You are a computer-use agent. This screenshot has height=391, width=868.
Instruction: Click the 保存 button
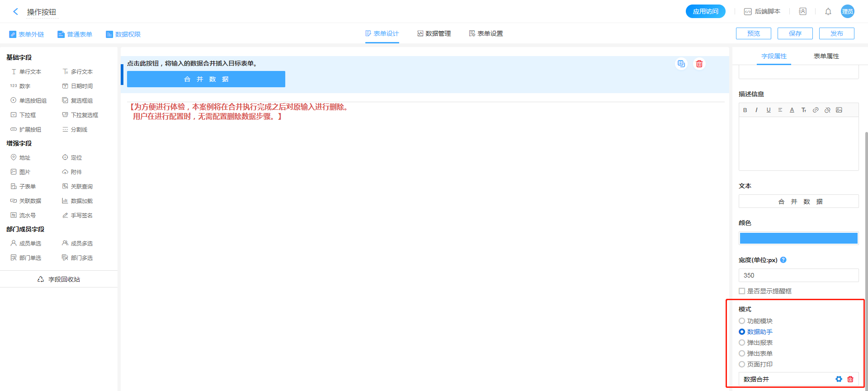(795, 33)
